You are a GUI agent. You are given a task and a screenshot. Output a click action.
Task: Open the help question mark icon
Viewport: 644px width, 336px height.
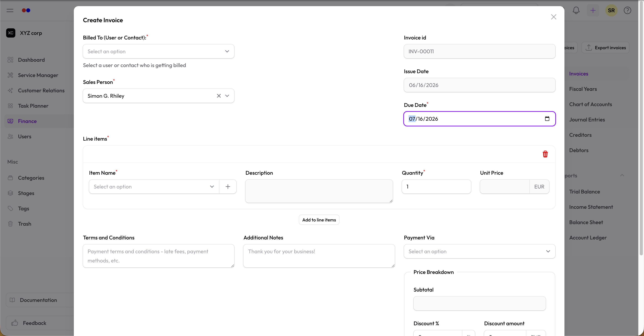[627, 10]
